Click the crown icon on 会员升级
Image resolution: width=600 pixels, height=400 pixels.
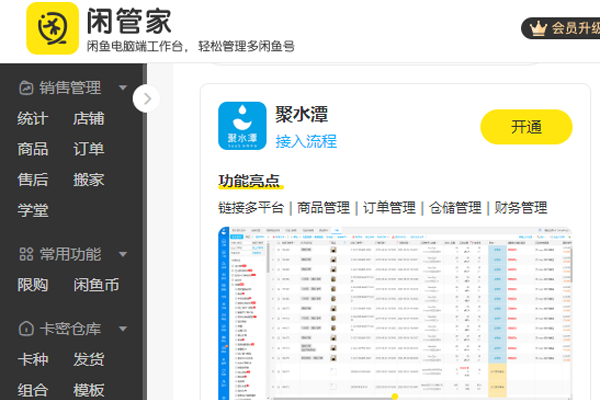538,28
